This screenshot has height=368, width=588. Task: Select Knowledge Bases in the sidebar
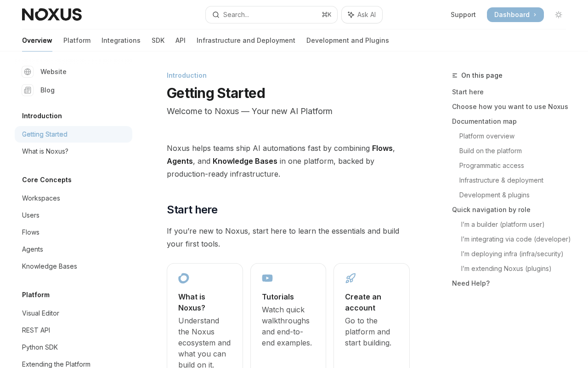click(50, 266)
